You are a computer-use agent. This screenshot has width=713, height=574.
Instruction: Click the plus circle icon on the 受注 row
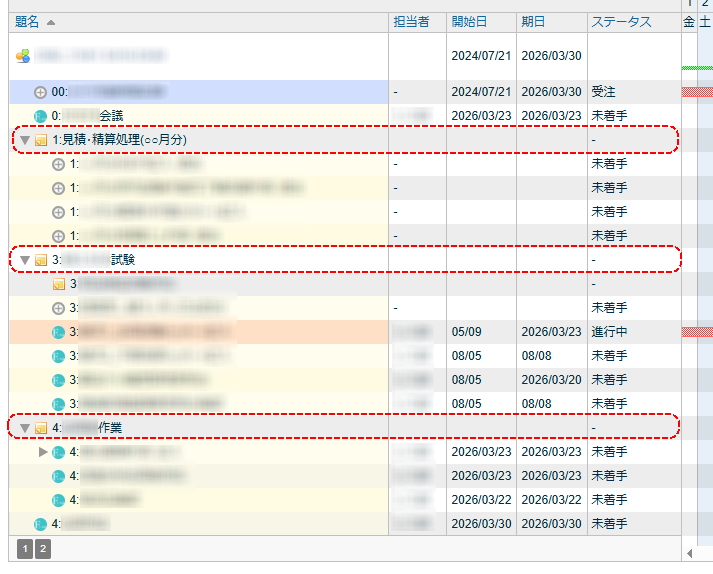point(41,92)
